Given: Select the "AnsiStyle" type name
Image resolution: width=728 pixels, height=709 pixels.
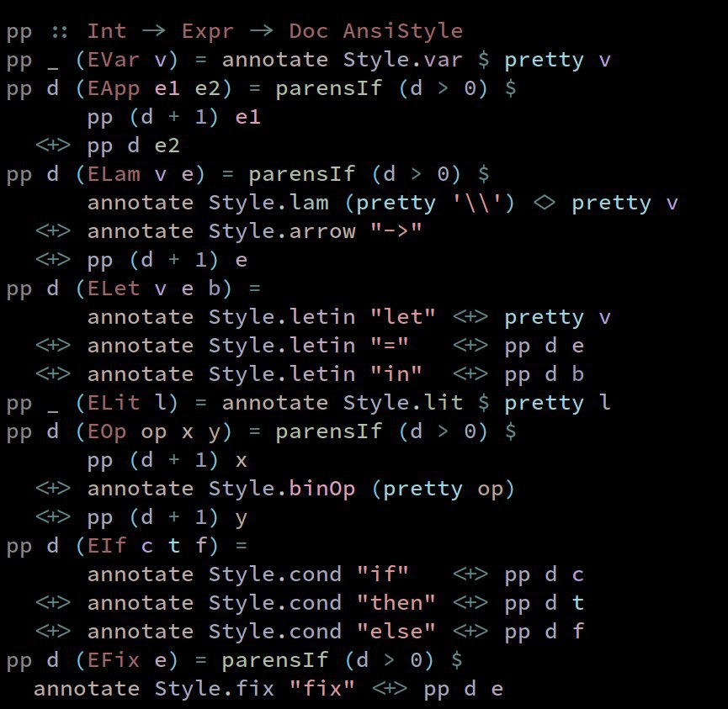Looking at the screenshot, I should point(403,32).
